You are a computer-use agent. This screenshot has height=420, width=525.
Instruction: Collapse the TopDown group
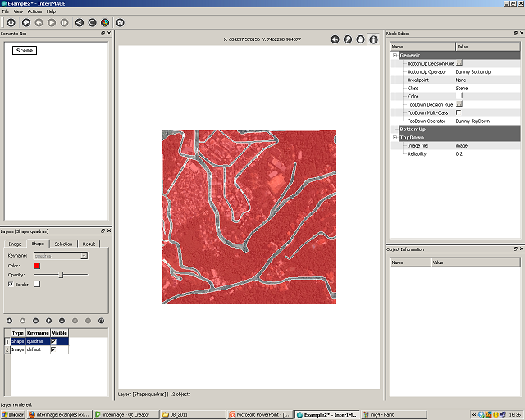pos(395,138)
